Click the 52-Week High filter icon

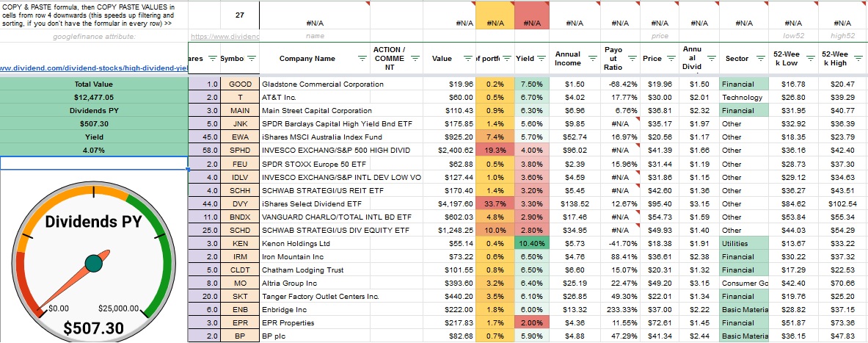858,59
